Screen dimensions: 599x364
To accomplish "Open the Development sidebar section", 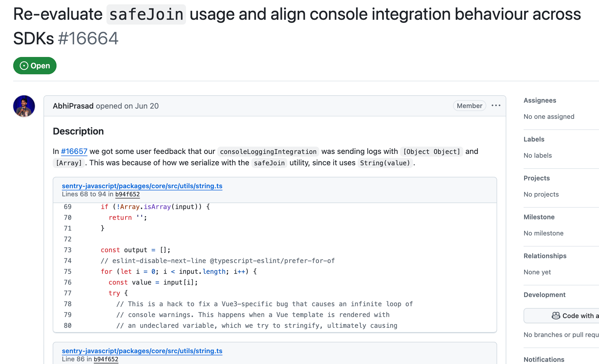I will [x=544, y=295].
